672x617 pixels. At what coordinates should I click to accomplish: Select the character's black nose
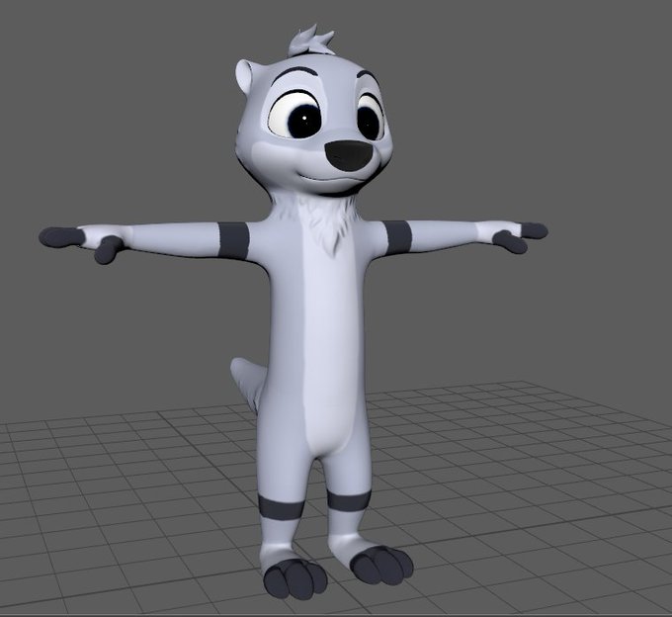pyautogui.click(x=349, y=155)
